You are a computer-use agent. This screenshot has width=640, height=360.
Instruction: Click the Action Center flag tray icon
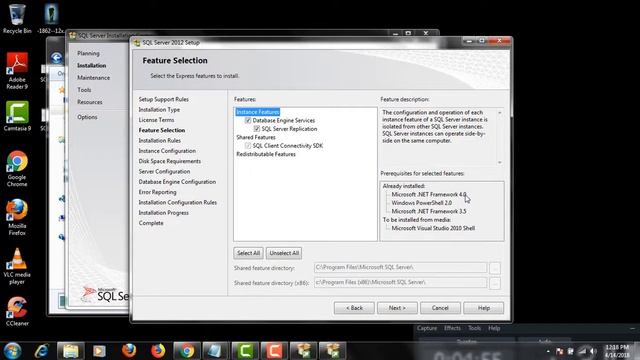(x=560, y=351)
